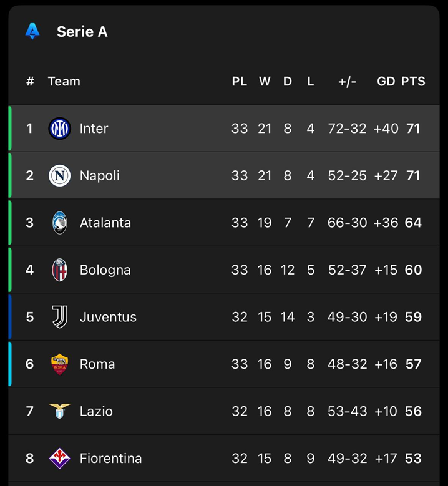Click Inter's 72-32 goals record
The width and height of the screenshot is (448, 486).
click(x=347, y=129)
